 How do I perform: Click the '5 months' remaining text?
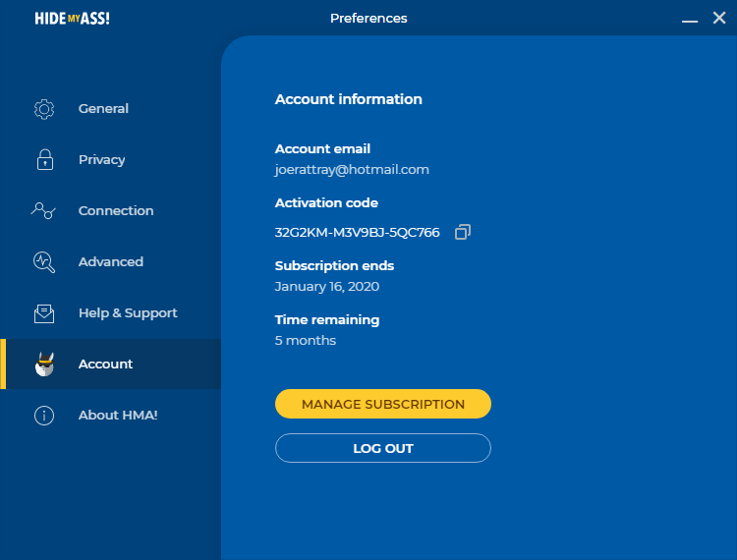click(x=305, y=341)
